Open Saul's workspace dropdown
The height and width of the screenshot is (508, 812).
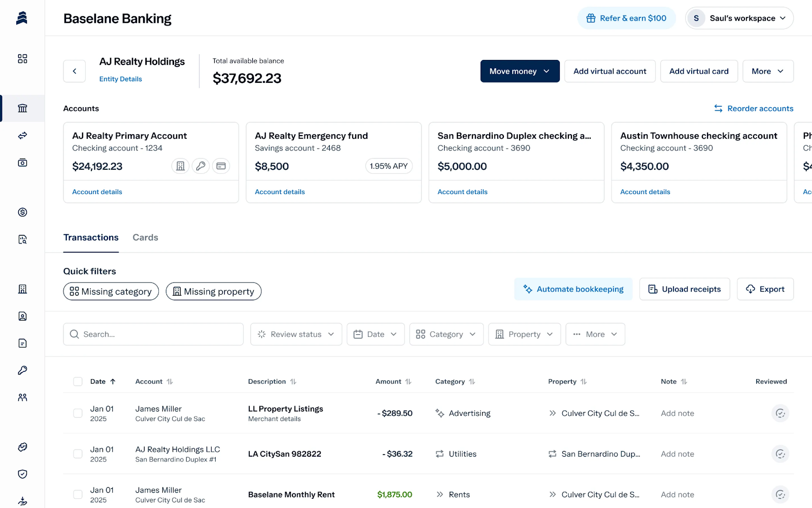pos(739,18)
